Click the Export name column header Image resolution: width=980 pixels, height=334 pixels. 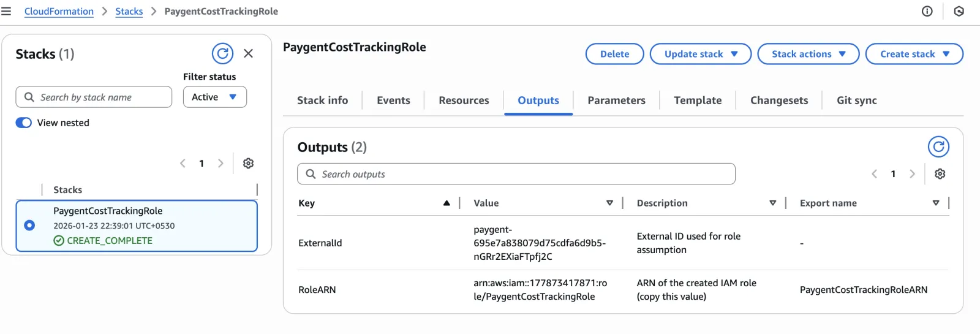pyautogui.click(x=828, y=203)
